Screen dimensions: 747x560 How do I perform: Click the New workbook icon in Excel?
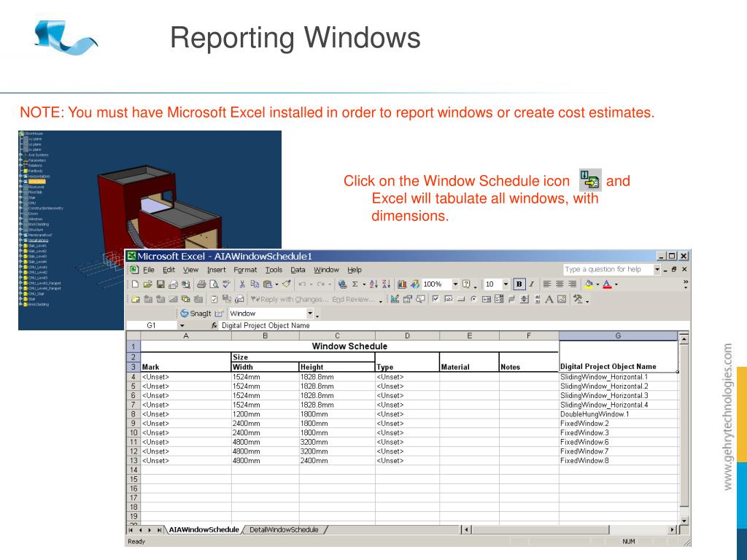(135, 284)
